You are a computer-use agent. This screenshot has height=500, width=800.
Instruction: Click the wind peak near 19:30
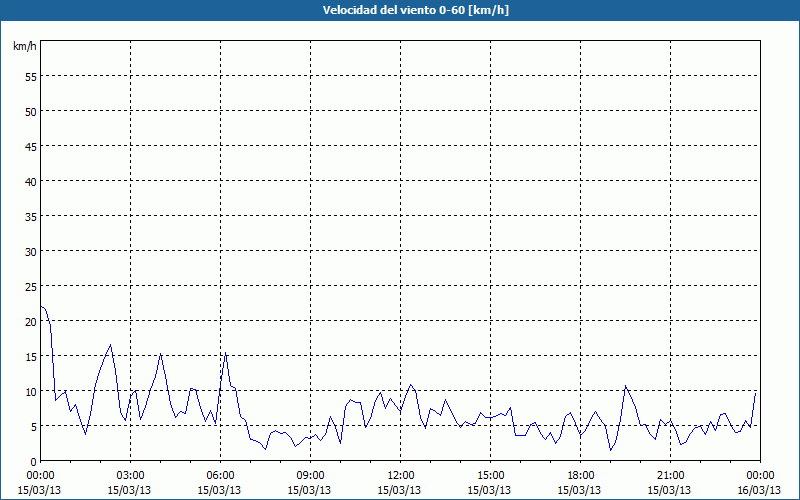click(626, 386)
